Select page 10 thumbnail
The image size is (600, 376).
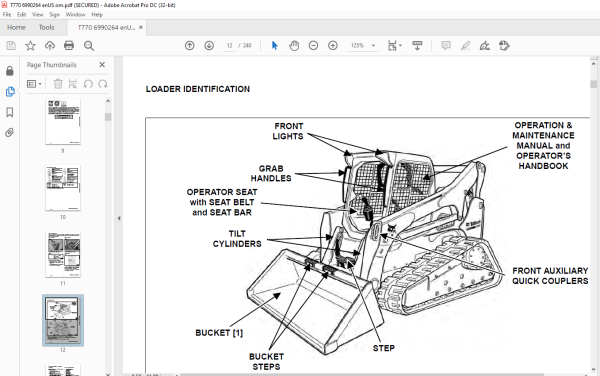(x=63, y=188)
